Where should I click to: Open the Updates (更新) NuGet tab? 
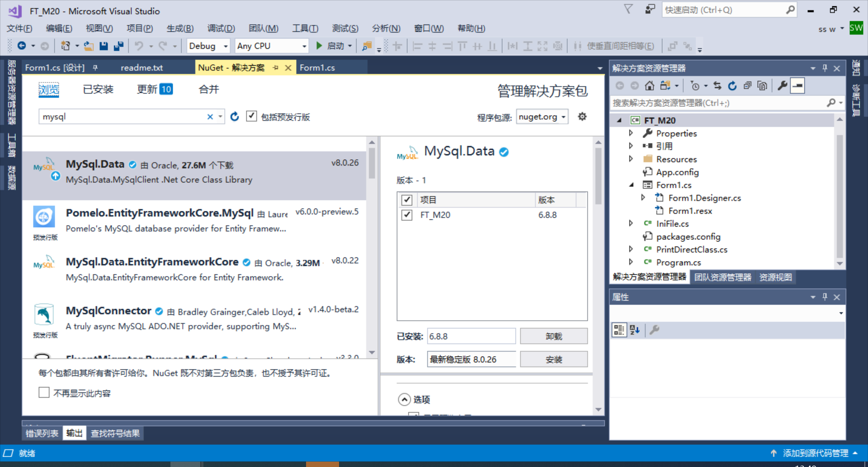click(155, 89)
